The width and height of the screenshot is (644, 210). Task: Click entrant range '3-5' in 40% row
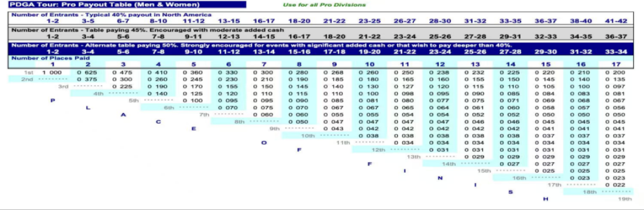point(87,20)
